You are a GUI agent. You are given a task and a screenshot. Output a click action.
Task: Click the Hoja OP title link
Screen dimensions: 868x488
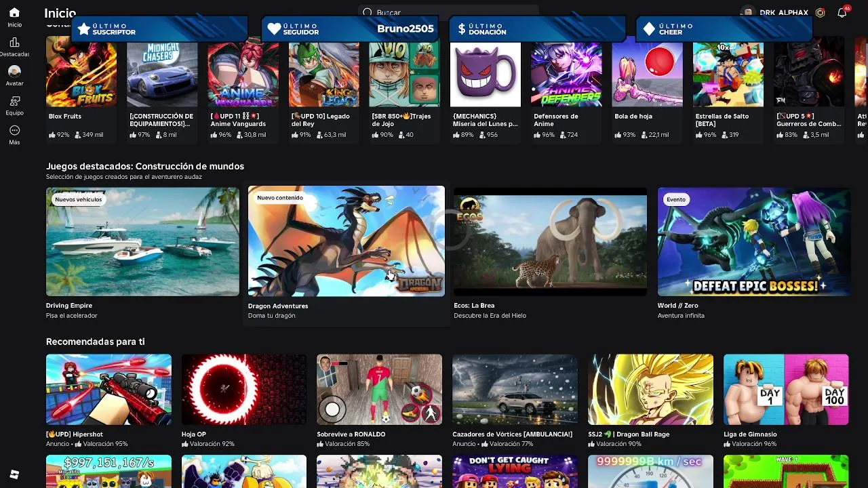coord(194,434)
